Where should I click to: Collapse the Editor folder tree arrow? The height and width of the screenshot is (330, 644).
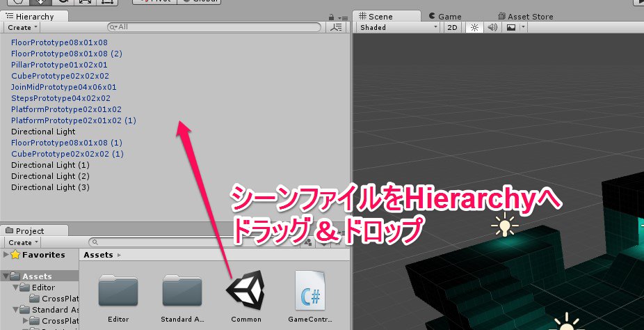15,288
